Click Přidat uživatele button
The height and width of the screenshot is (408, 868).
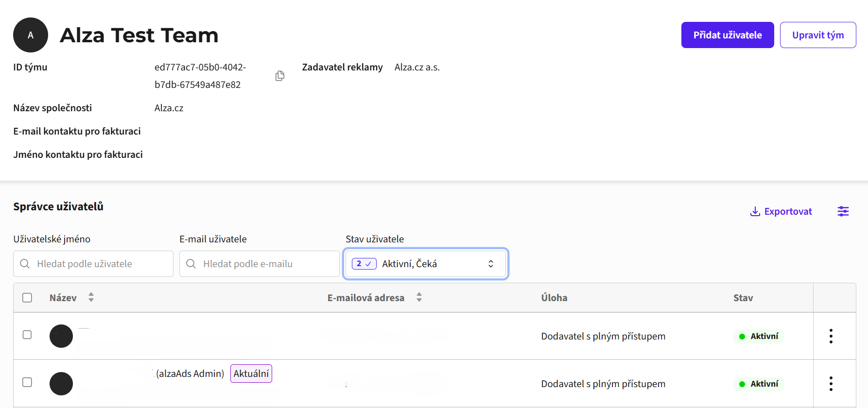pyautogui.click(x=728, y=35)
